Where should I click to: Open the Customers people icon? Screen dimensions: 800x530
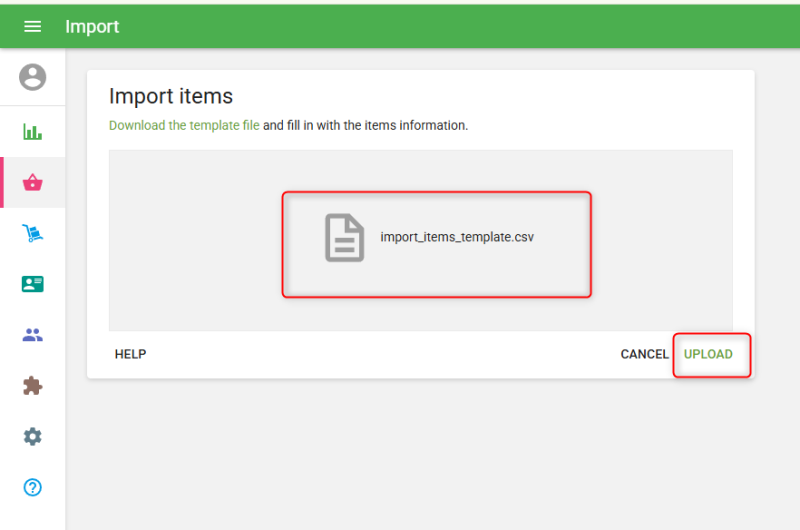click(32, 335)
